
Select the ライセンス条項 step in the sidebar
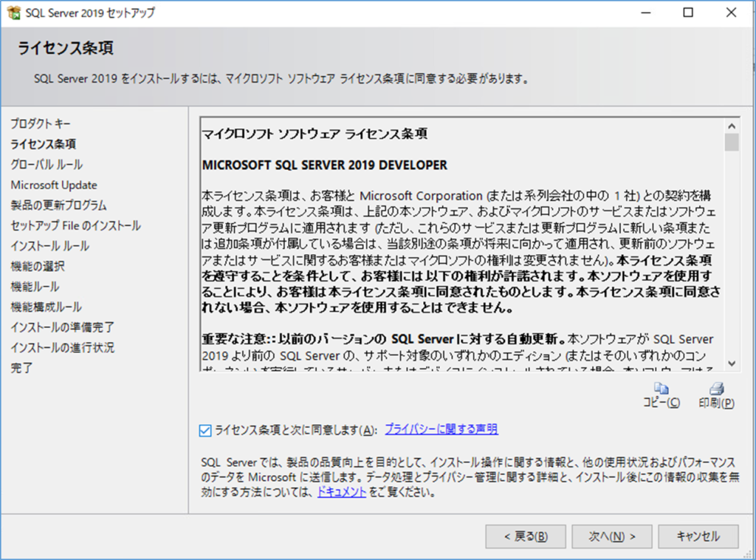coord(44,144)
